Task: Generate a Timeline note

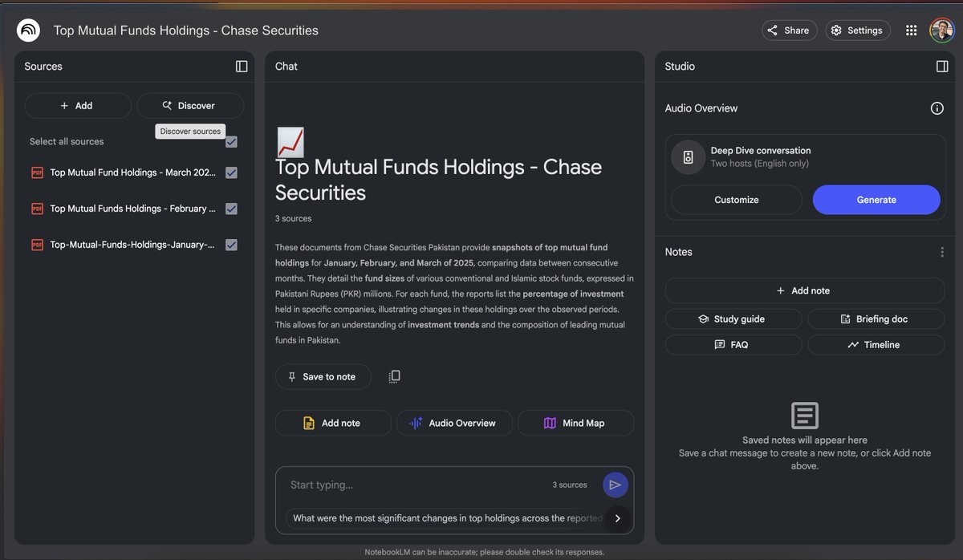Action: point(876,345)
